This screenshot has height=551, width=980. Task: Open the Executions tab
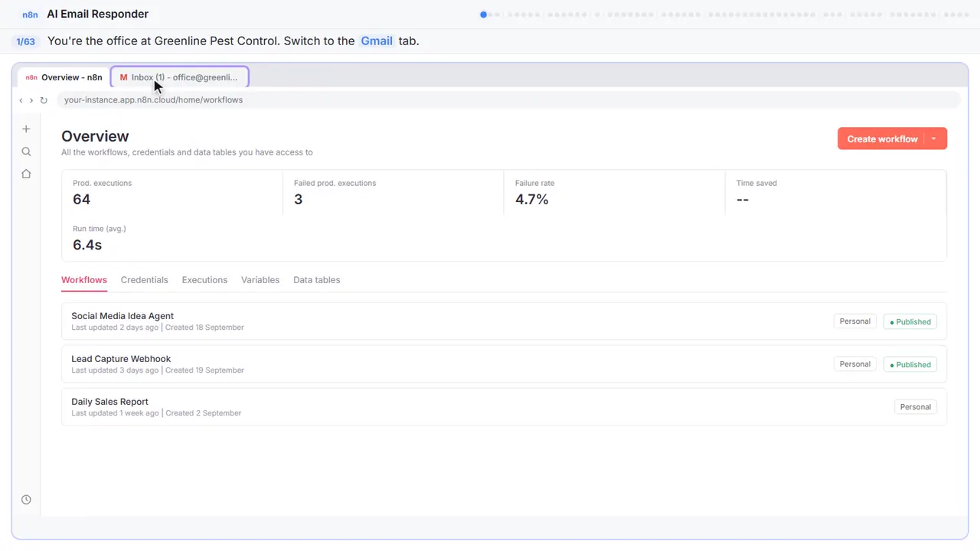(x=204, y=280)
